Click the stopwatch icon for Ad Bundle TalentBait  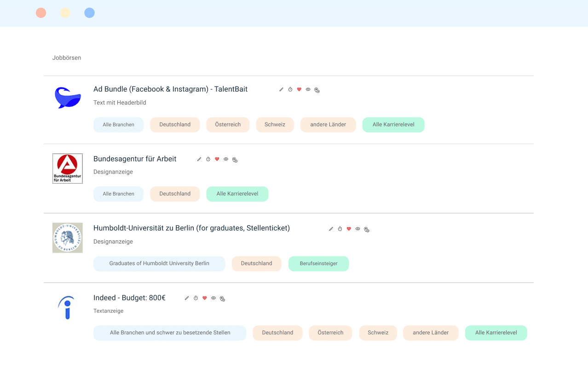pos(290,89)
